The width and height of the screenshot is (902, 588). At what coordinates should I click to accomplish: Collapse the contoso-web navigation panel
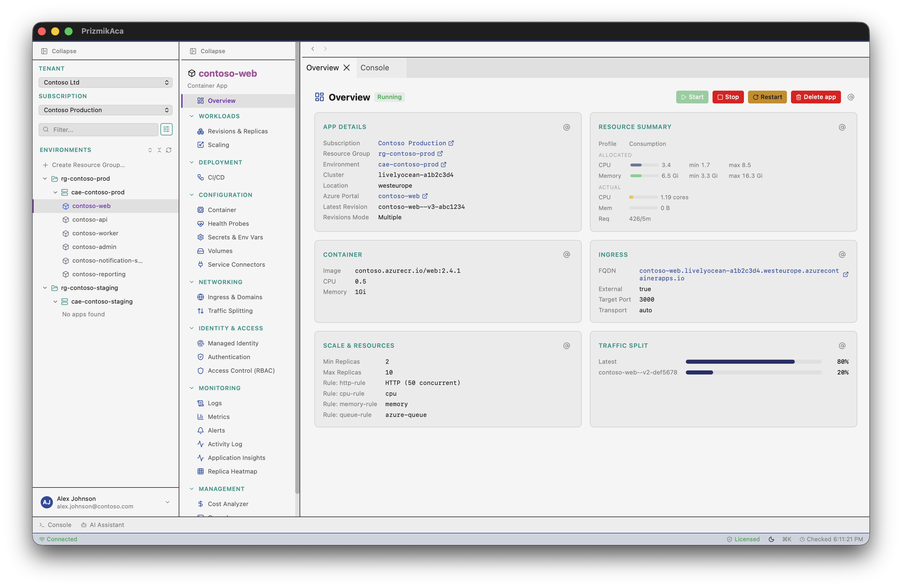click(x=207, y=51)
